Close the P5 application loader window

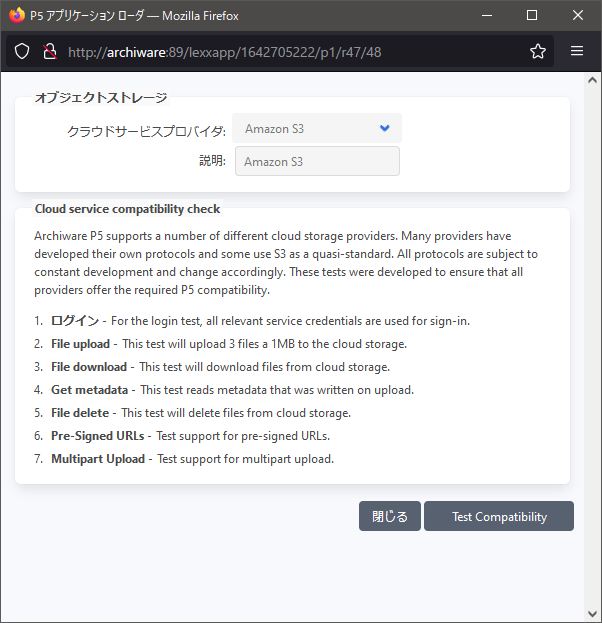click(578, 15)
